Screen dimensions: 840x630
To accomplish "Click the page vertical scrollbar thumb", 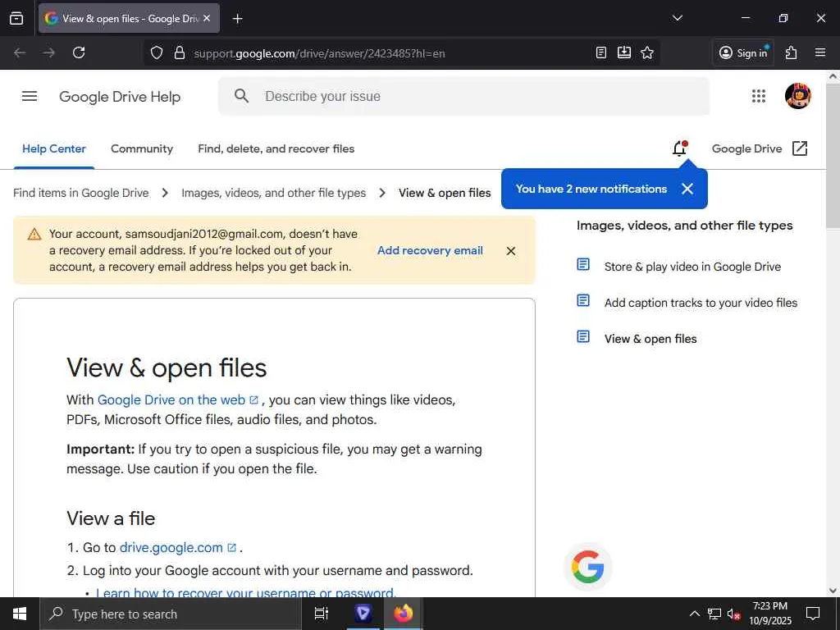I will (833, 157).
